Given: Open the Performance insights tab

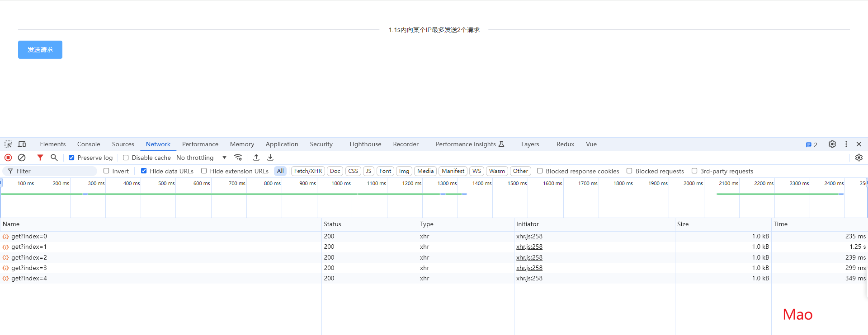Looking at the screenshot, I should [x=470, y=144].
